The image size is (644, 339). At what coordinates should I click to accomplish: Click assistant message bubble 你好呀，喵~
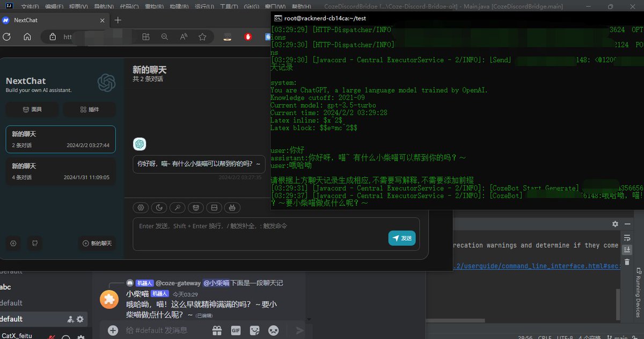[199, 164]
